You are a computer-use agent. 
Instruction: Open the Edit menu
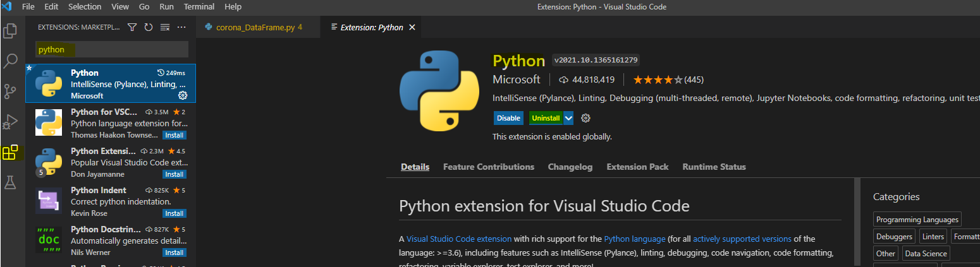(x=52, y=6)
